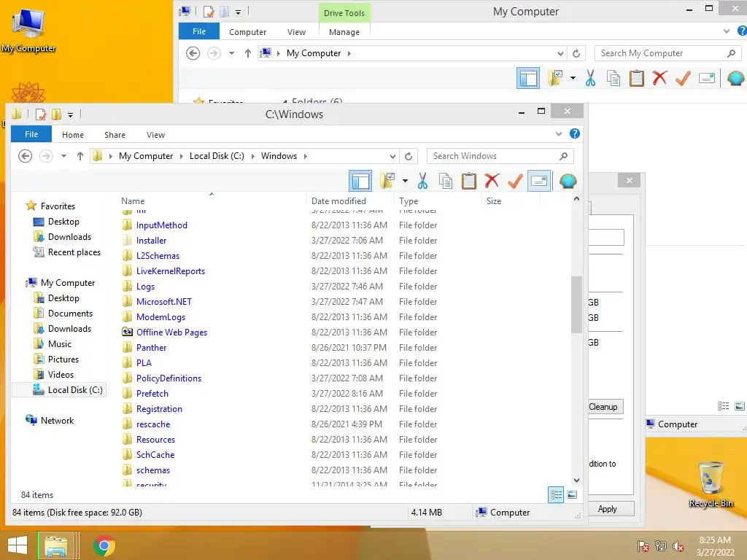This screenshot has height=560, width=747.
Task: Open address bar dropdown in My Computer window
Action: tap(560, 53)
